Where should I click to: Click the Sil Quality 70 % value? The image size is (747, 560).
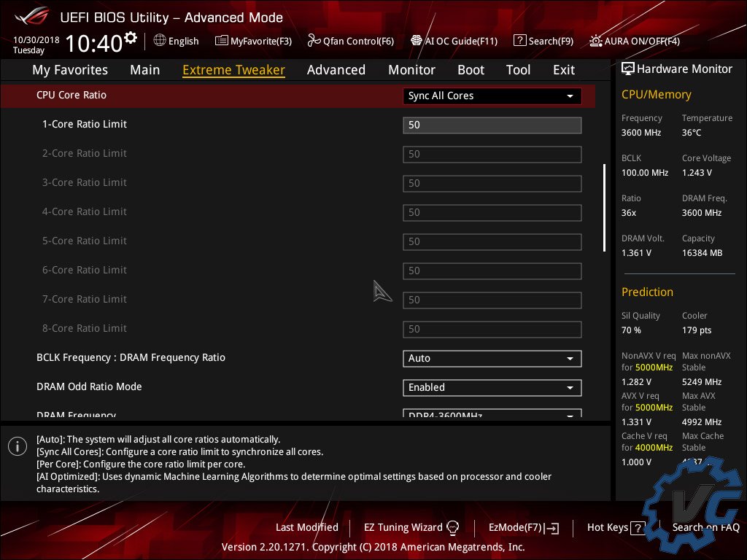(631, 330)
